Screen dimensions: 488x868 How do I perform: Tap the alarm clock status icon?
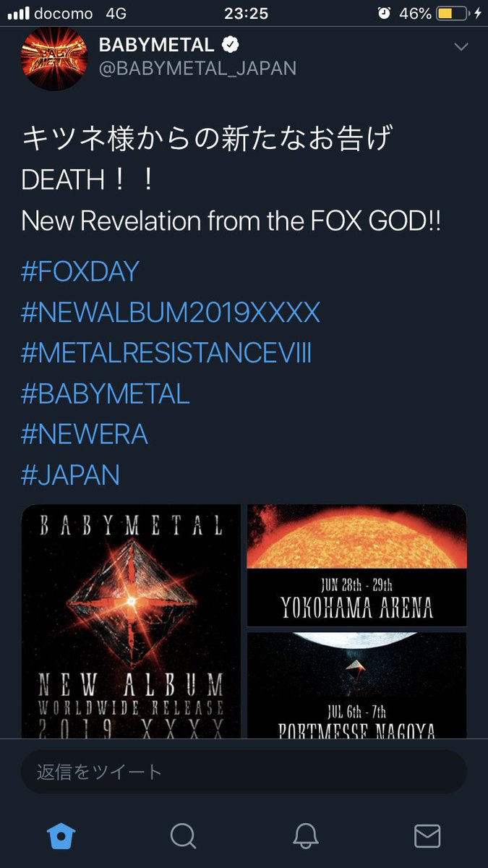(x=385, y=14)
